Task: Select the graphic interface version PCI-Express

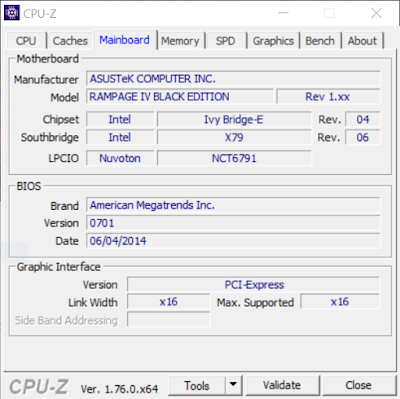Action: pos(253,285)
